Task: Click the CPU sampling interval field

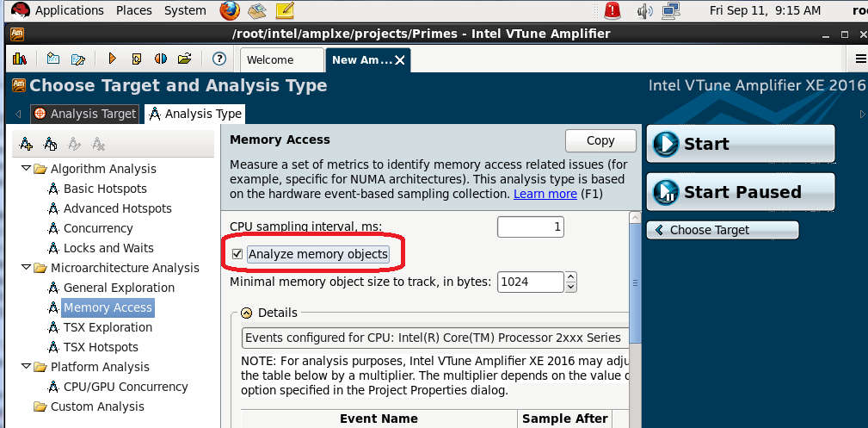Action: point(531,226)
